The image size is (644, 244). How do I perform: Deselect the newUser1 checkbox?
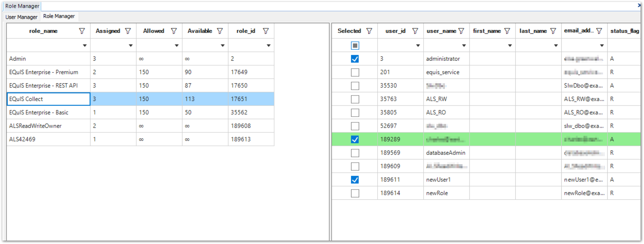[355, 180]
